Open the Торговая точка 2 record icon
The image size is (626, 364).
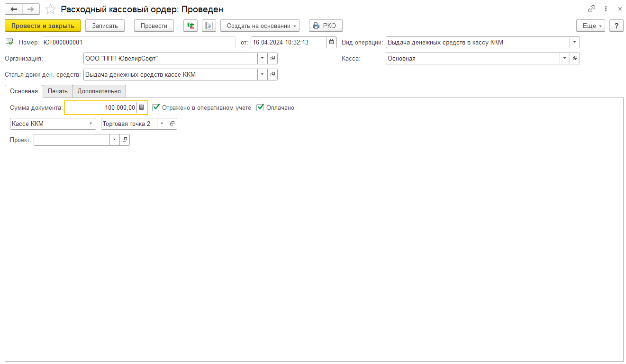pos(172,124)
